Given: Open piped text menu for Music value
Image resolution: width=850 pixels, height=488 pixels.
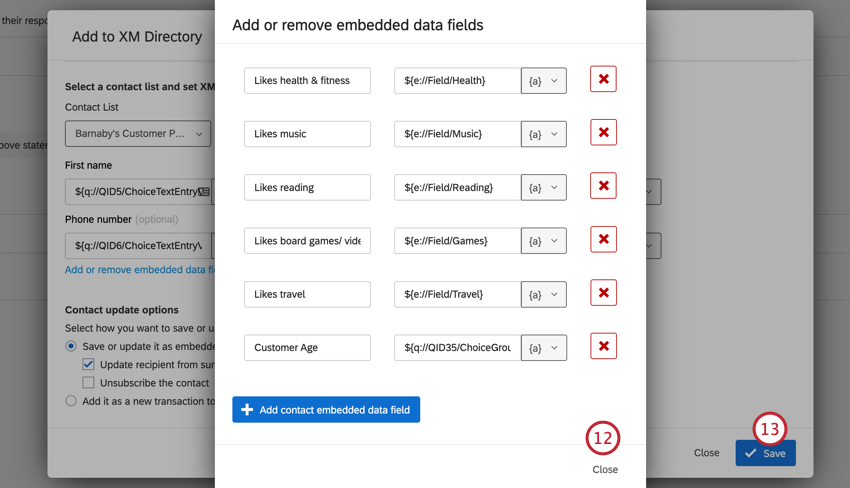Looking at the screenshot, I should coord(544,134).
